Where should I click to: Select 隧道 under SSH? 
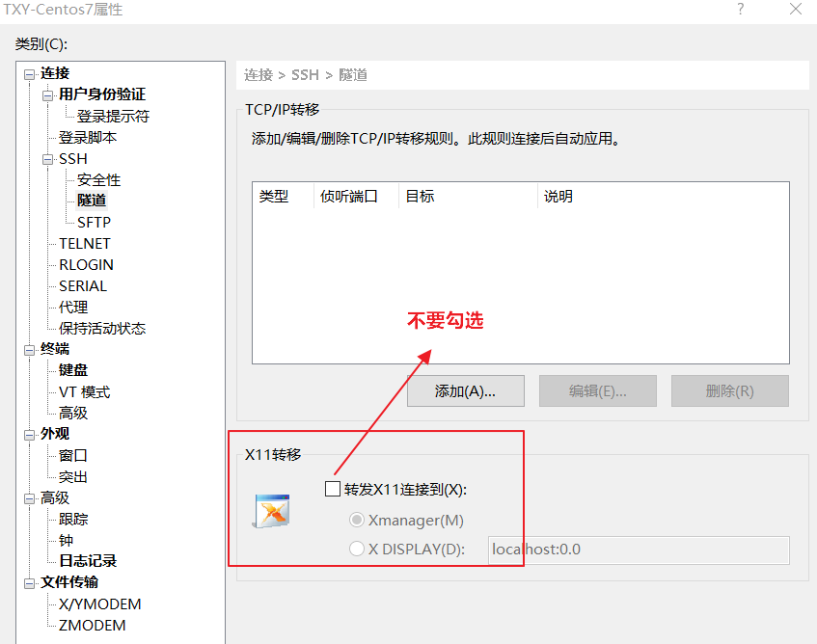pyautogui.click(x=92, y=201)
